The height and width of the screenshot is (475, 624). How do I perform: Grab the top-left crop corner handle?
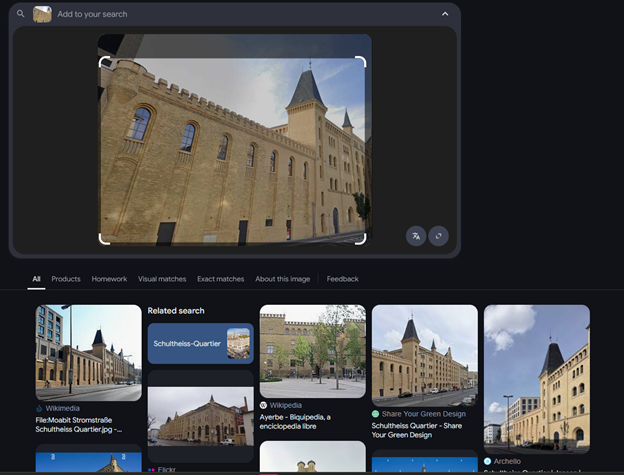click(x=104, y=62)
